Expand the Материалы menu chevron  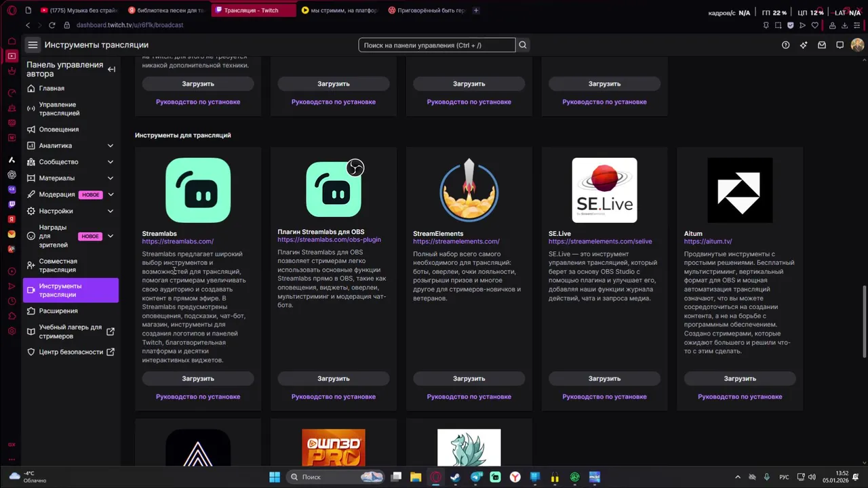point(110,178)
